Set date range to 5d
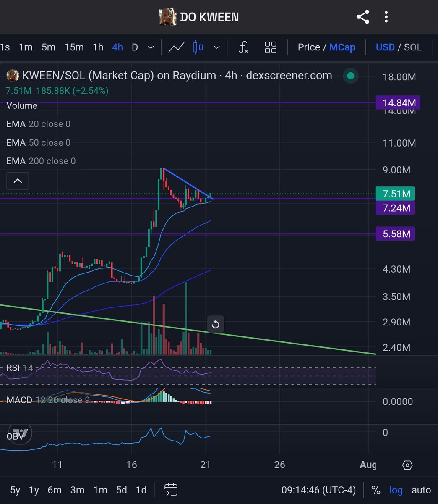The width and height of the screenshot is (438, 504). click(x=122, y=490)
